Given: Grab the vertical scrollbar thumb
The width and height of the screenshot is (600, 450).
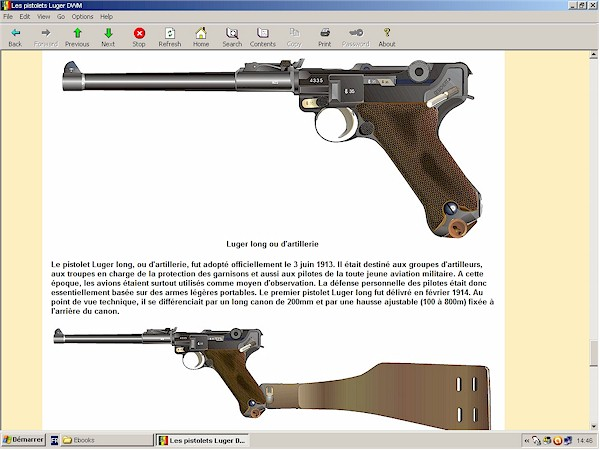Looking at the screenshot, I should click(593, 354).
